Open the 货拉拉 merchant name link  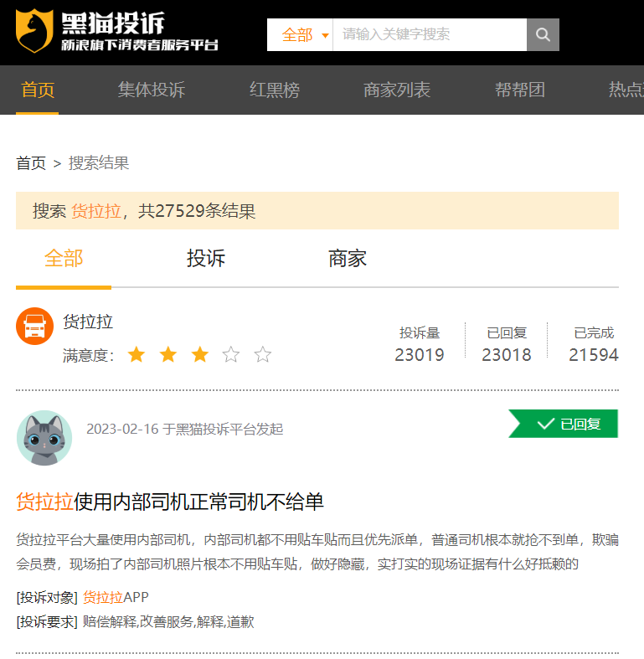coord(88,322)
